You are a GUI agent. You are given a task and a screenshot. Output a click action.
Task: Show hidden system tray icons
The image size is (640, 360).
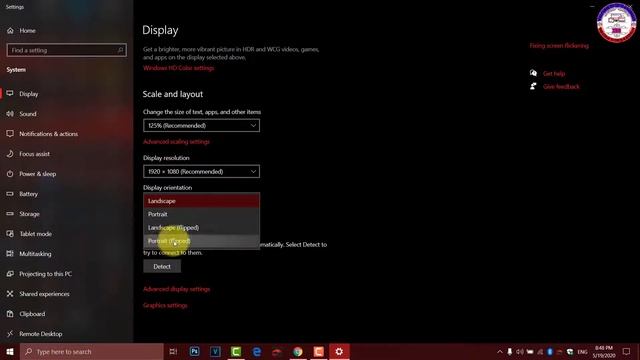[500, 352]
